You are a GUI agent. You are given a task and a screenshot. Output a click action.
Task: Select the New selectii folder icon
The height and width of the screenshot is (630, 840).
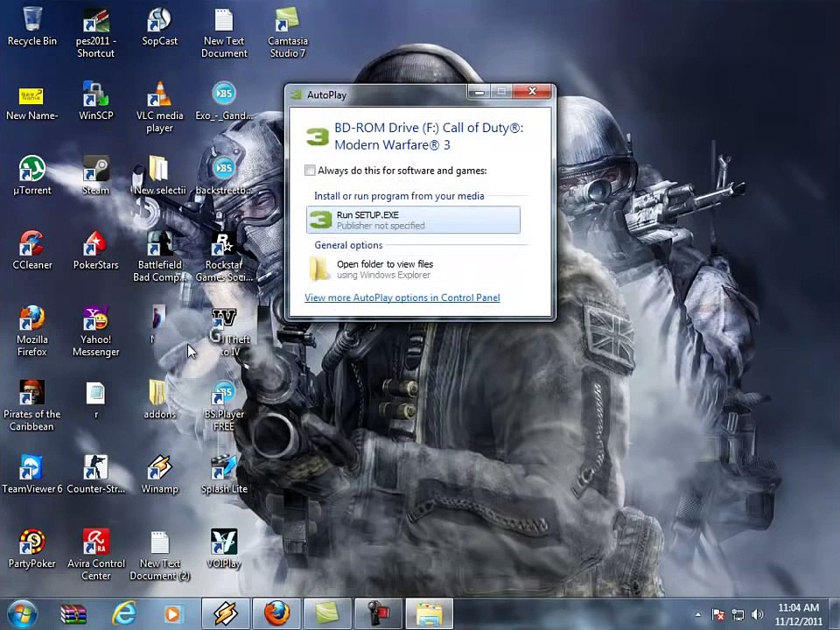(x=159, y=175)
